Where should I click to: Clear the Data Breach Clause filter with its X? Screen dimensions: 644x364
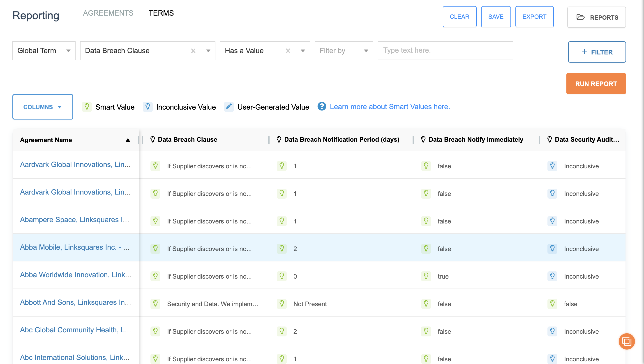click(x=193, y=51)
